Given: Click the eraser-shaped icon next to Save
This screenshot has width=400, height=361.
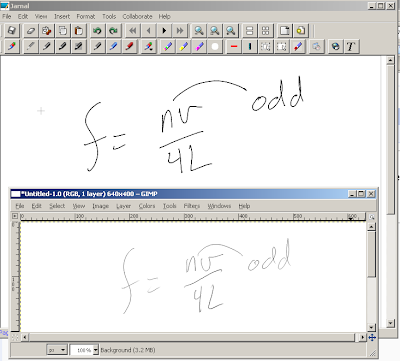Looking at the screenshot, I should tap(30, 31).
